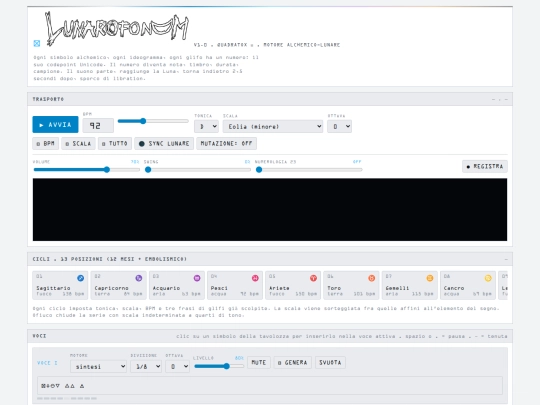Select cycle 02 Capricorno card
Image resolution: width=540 pixels, height=405 pixels.
[x=118, y=285]
